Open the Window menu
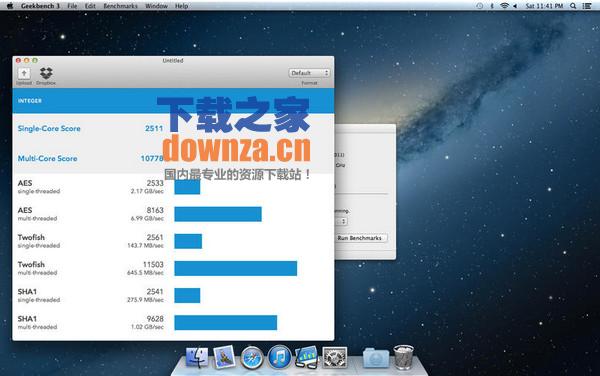This screenshot has width=600, height=376. tap(156, 6)
